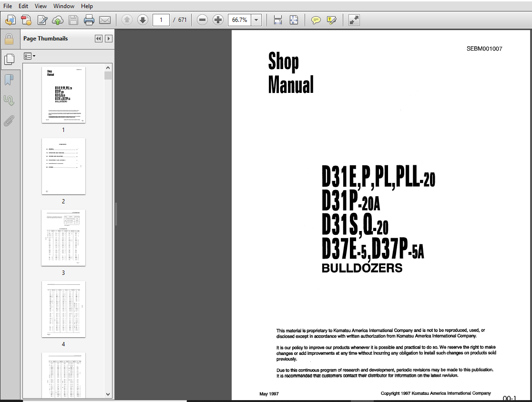Click the email envelope icon

coord(105,20)
